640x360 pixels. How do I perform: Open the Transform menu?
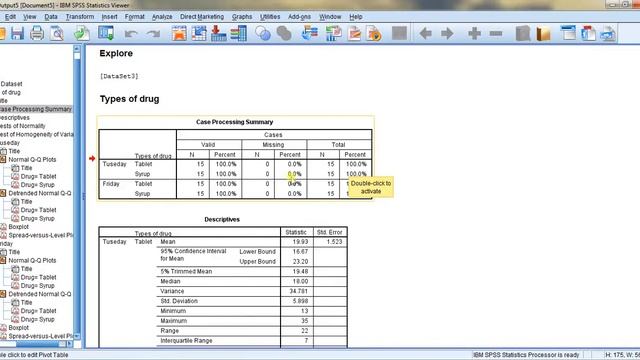(80, 17)
